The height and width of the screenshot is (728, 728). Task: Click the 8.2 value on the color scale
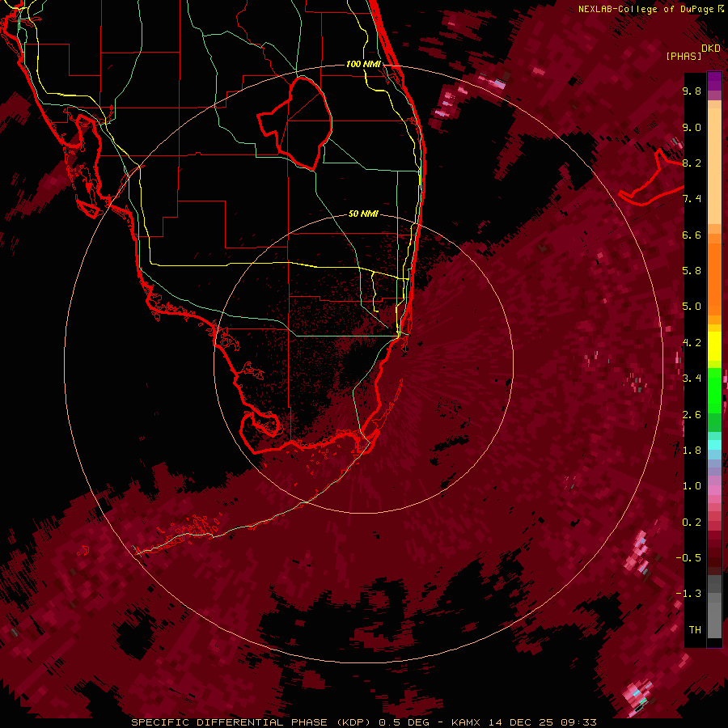point(692,163)
